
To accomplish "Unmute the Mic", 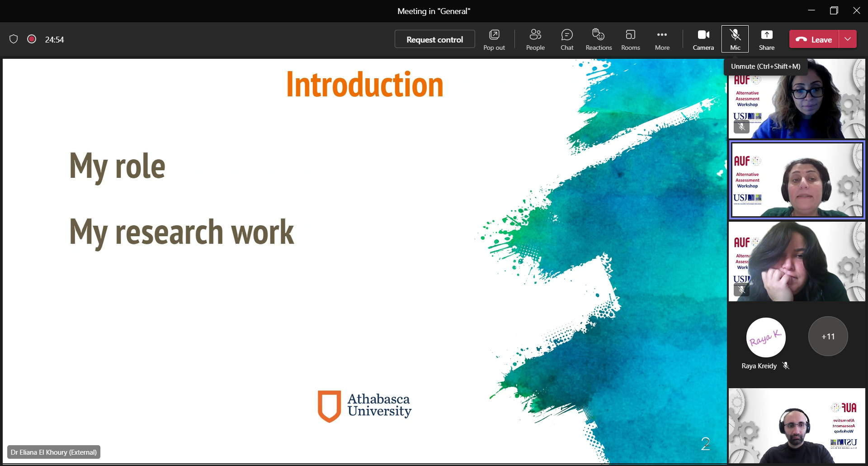I will click(x=735, y=39).
